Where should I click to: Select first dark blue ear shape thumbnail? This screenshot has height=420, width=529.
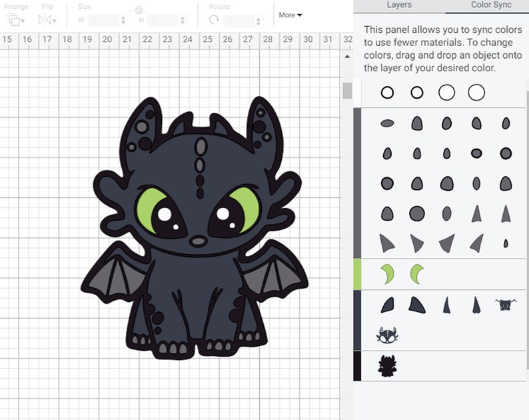coord(387,305)
